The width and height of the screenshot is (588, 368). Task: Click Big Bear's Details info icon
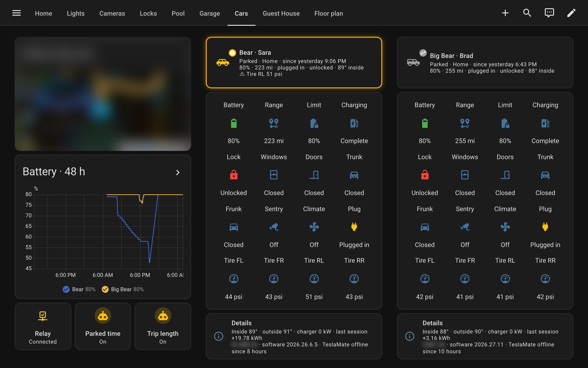[410, 336]
